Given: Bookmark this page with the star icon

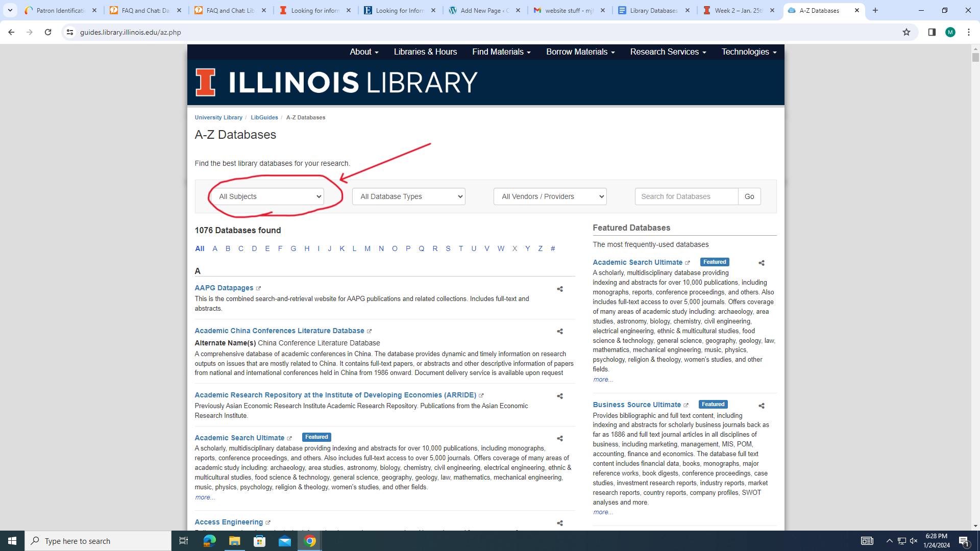Looking at the screenshot, I should tap(906, 32).
